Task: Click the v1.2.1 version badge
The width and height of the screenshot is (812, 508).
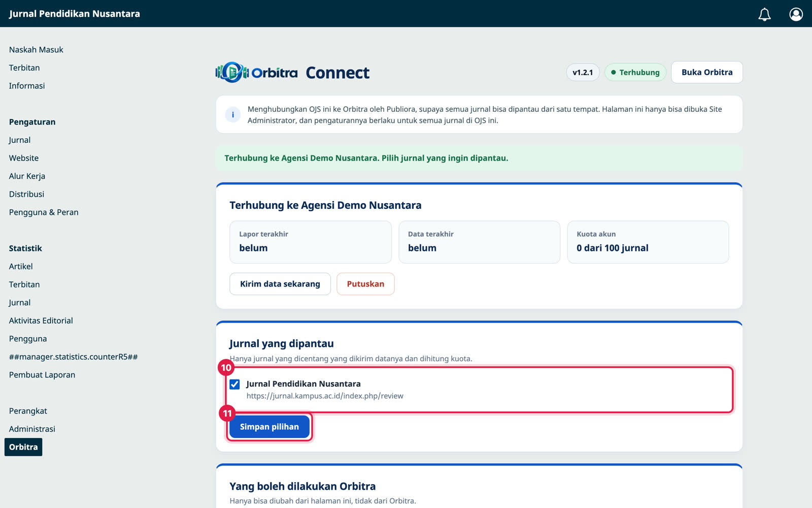Action: (x=583, y=72)
